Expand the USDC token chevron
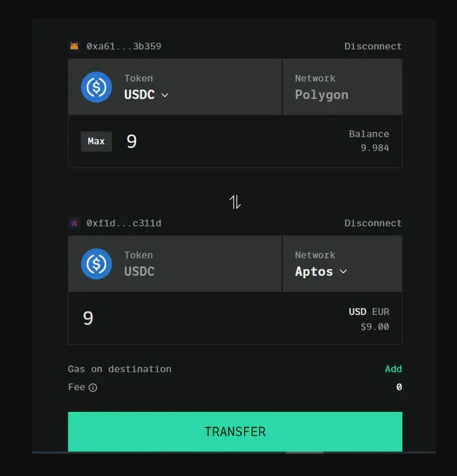This screenshot has width=457, height=476. click(164, 95)
